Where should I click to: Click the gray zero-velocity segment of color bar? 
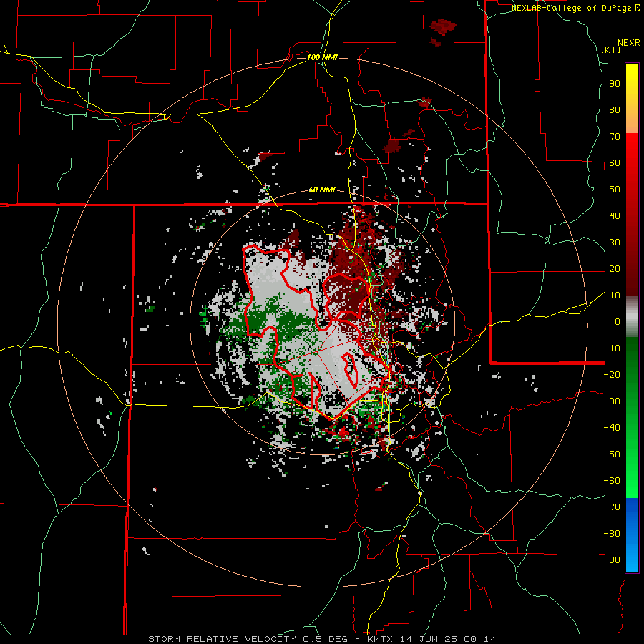(x=632, y=317)
